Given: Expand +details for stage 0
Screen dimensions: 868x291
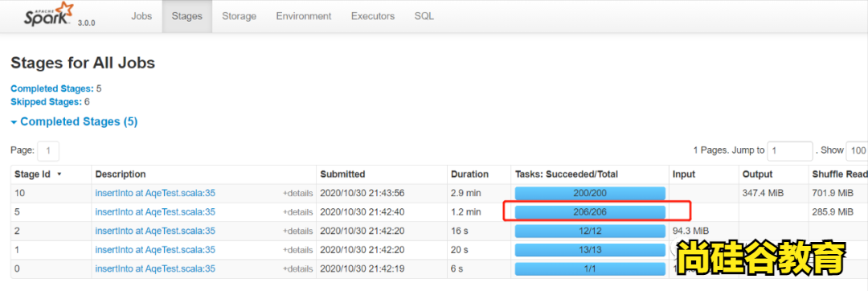Looking at the screenshot, I should pos(298,269).
